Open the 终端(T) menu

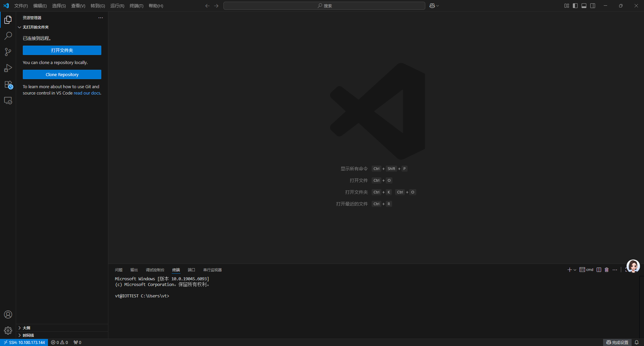tap(136, 6)
